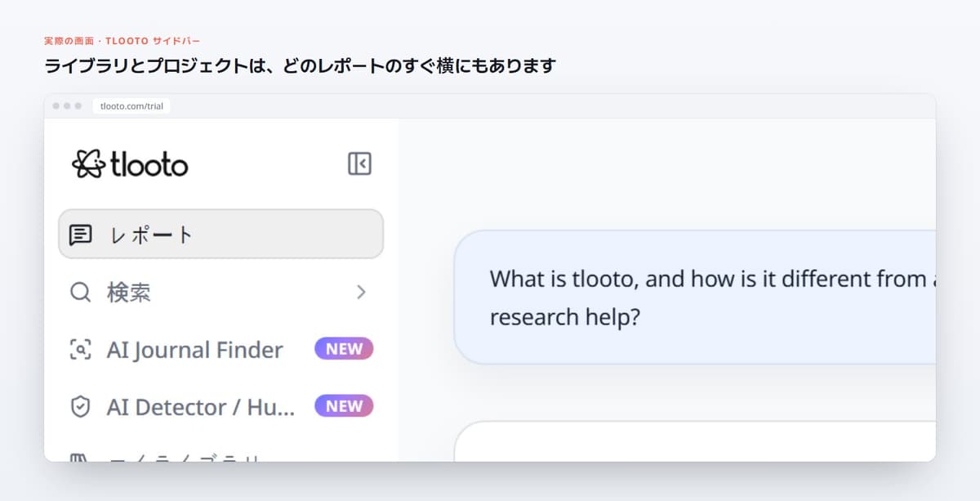Click the heading ライブラリとプロジェクトは
The height and width of the screenshot is (501, 980).
click(x=300, y=66)
